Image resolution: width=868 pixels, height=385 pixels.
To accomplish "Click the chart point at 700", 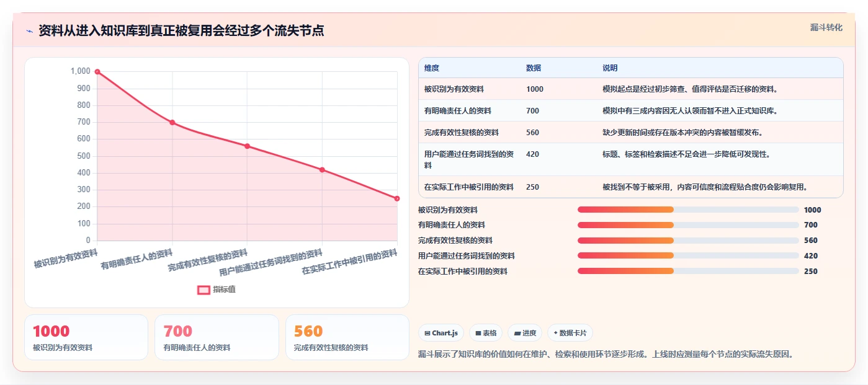I will point(172,123).
